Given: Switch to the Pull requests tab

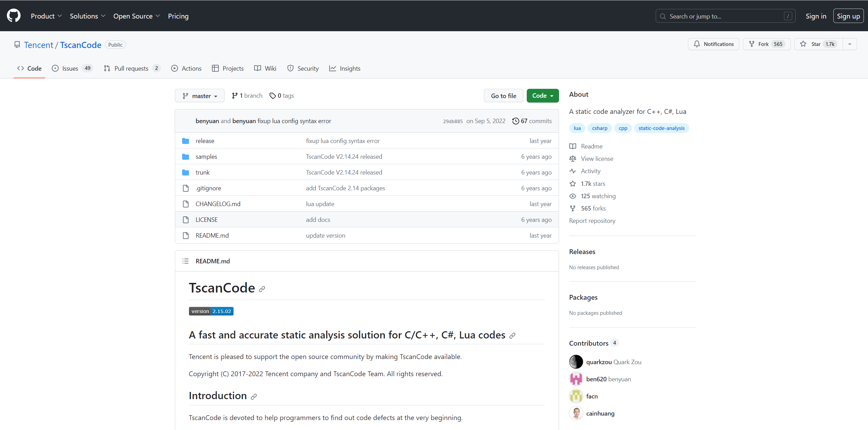Looking at the screenshot, I should 132,68.
